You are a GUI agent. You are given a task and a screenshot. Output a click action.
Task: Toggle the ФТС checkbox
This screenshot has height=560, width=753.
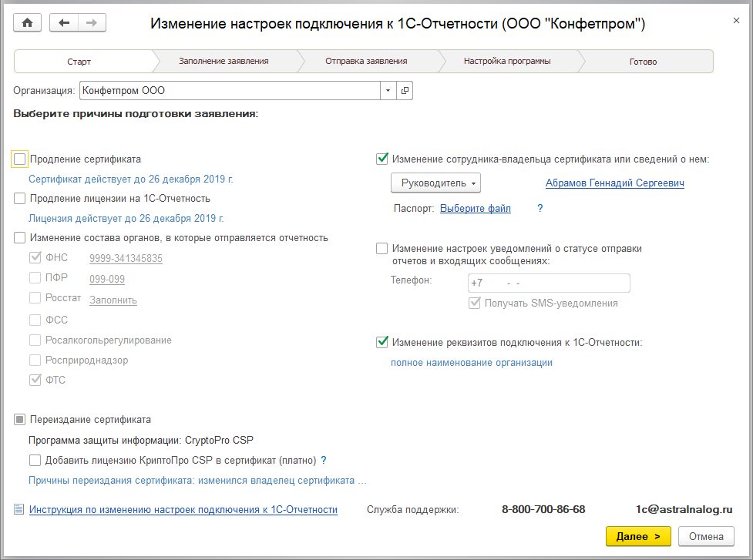point(35,380)
